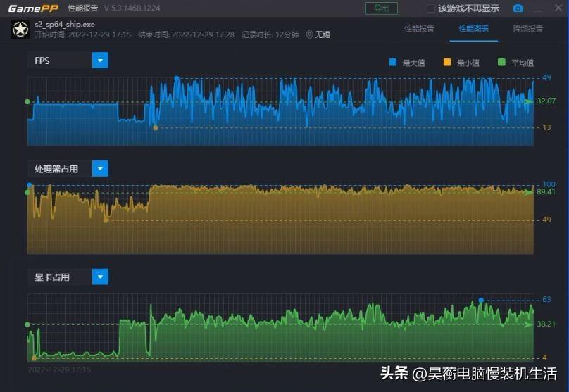Switch to the 性能报告 tab
This screenshot has height=392, width=569.
419,28
